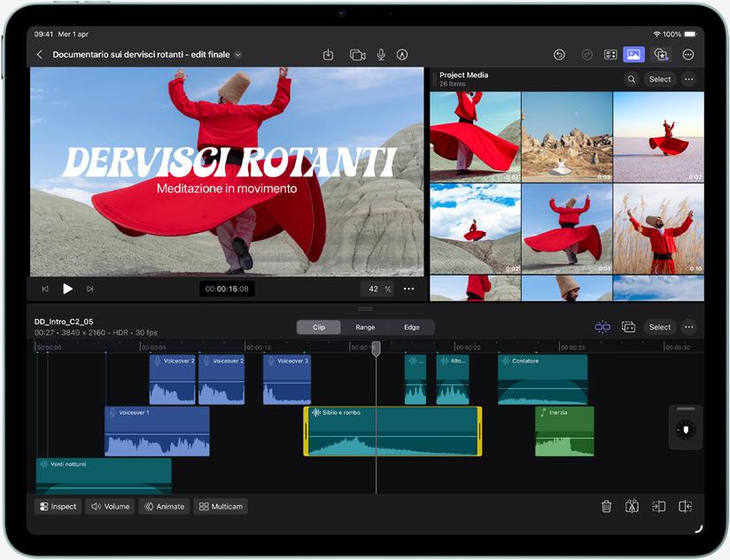730x560 pixels.
Task: Open Multicam editing options
Action: tap(221, 506)
